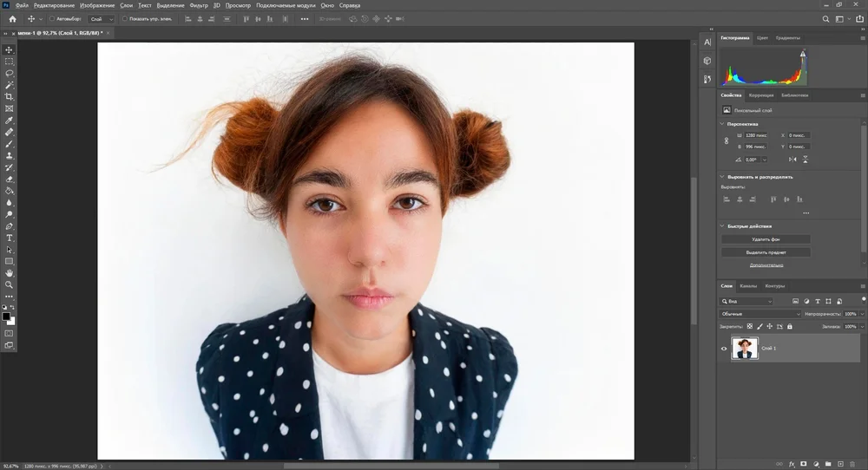Switch to the Градиенты tab

pyautogui.click(x=788, y=38)
